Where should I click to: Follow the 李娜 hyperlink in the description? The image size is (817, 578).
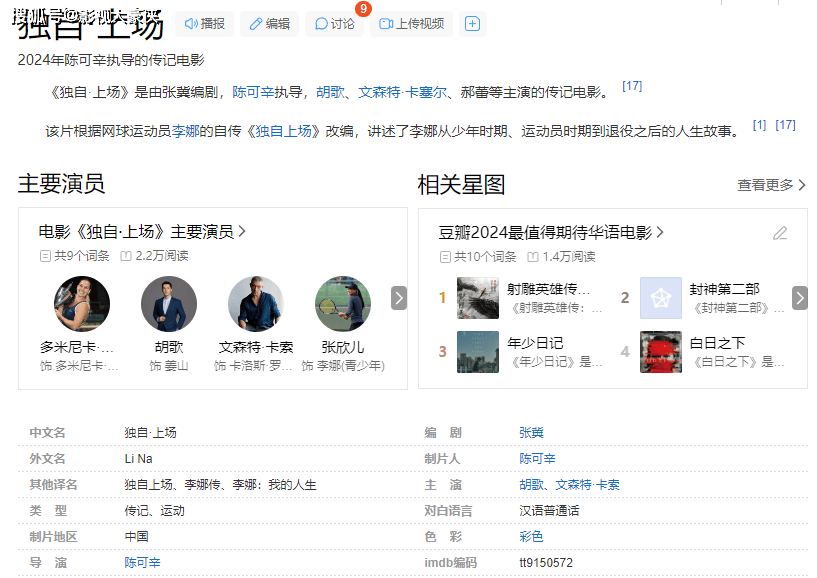185,131
